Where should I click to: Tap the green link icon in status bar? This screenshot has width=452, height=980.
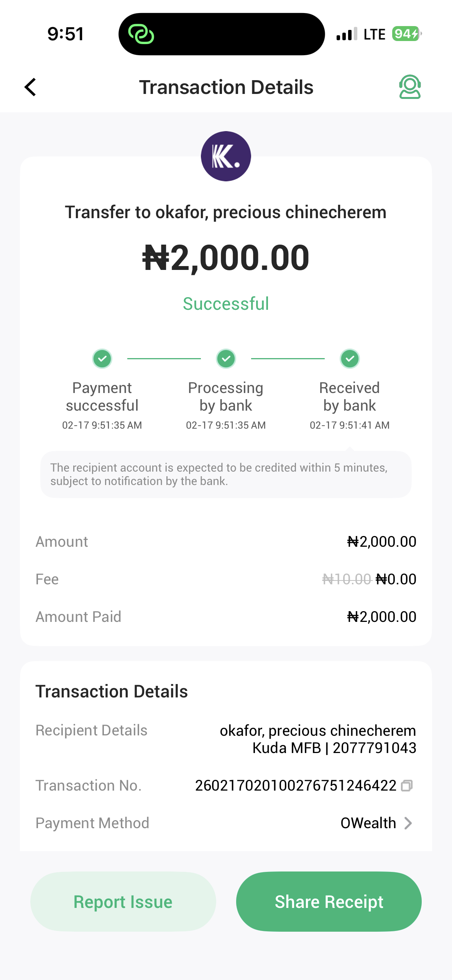[x=141, y=34]
